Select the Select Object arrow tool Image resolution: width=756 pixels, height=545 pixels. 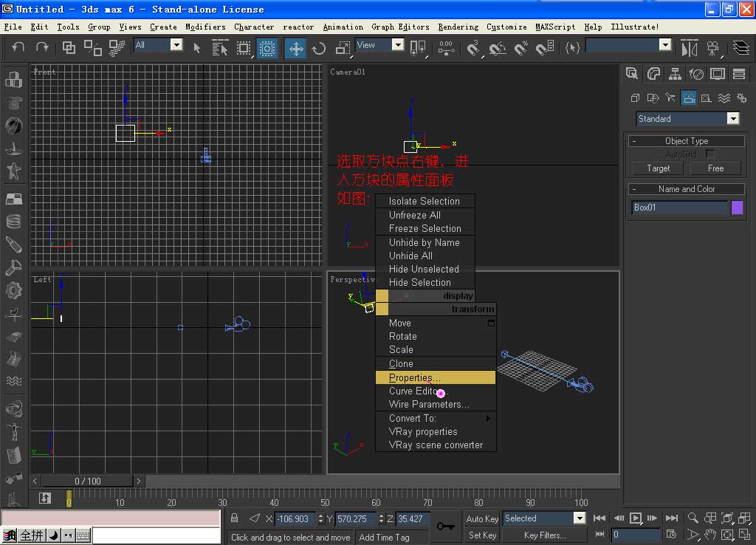coord(196,47)
